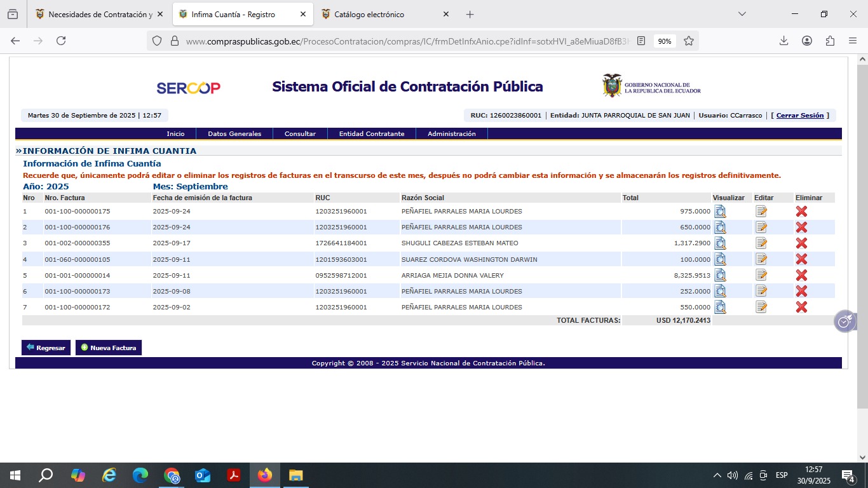Reload the page with browser refresh icon

coord(61,41)
